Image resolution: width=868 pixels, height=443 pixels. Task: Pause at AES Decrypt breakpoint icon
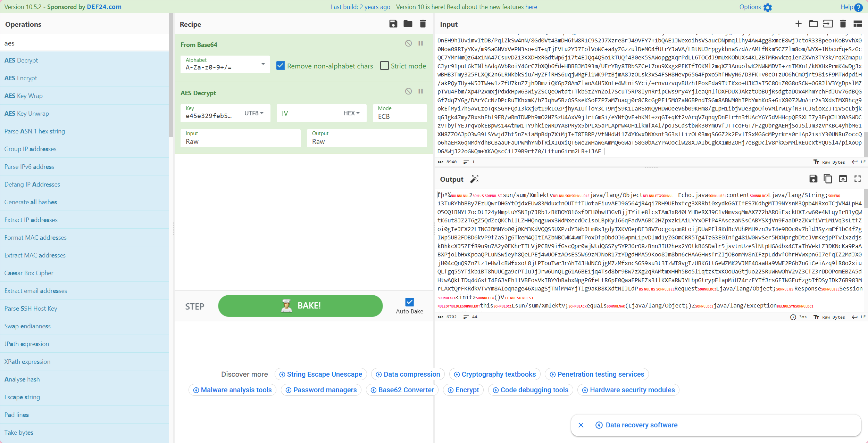[420, 91]
